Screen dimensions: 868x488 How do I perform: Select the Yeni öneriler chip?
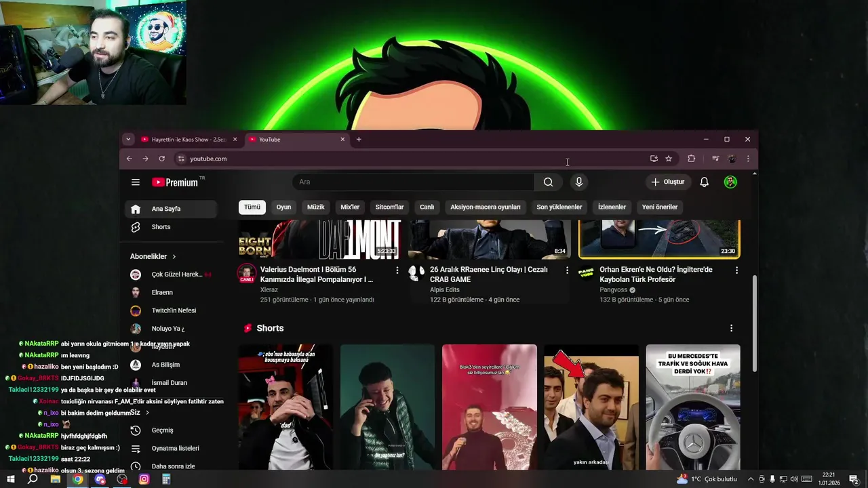(x=660, y=207)
